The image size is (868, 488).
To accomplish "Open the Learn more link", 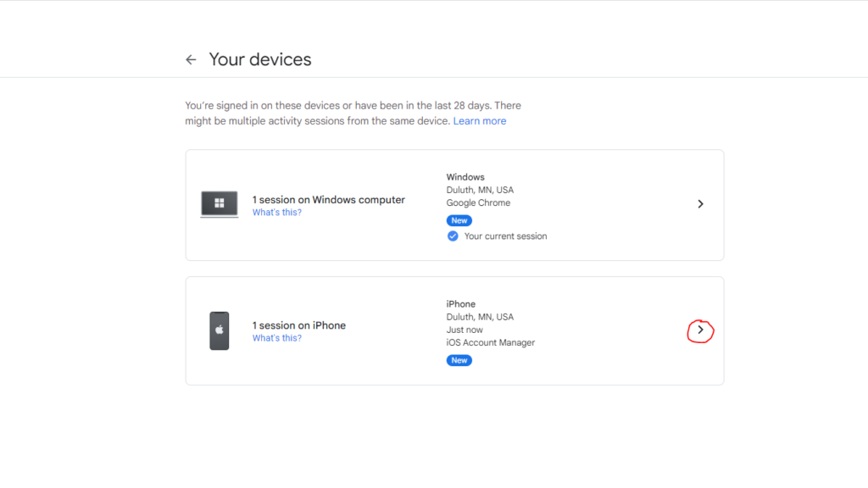I will pos(479,121).
